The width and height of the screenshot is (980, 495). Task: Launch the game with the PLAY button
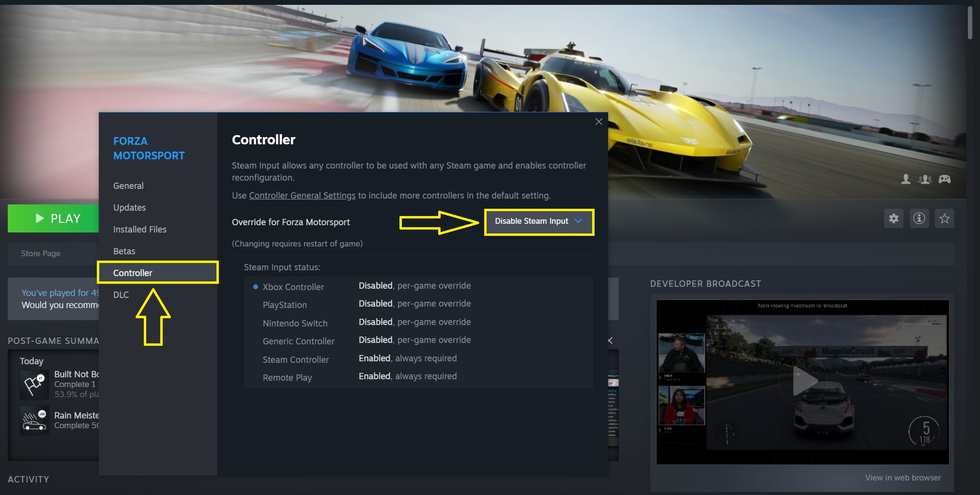coord(53,218)
